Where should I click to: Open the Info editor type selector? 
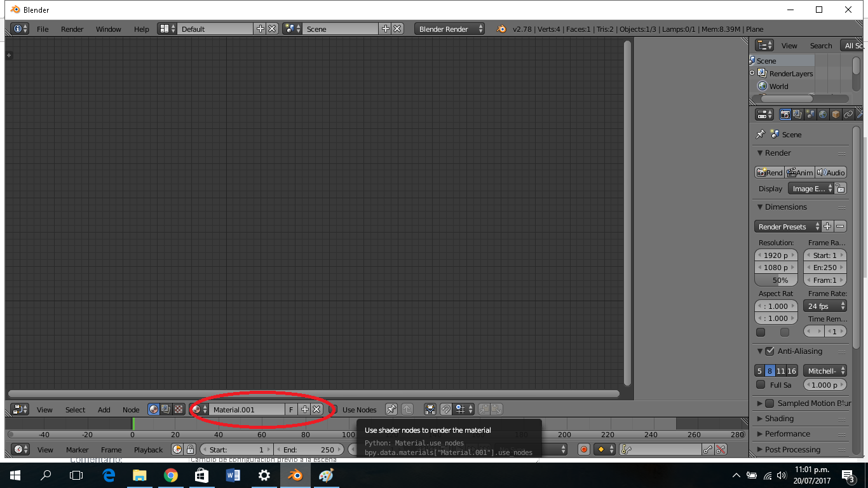click(20, 29)
